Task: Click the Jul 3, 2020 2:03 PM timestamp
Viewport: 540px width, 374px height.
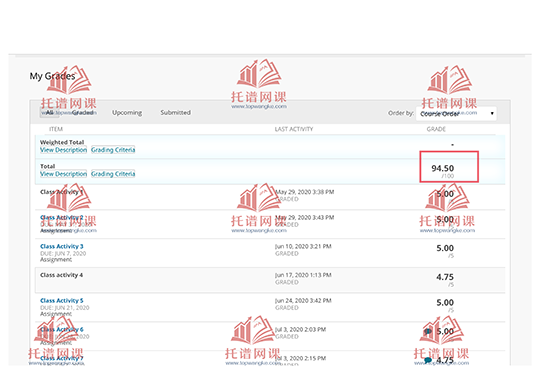Action: [300, 330]
